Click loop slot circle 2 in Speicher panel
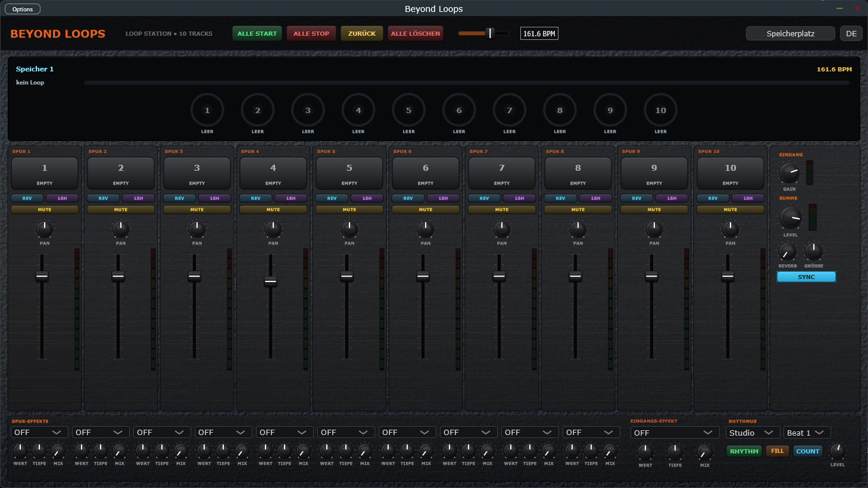Viewport: 868px width, 488px height. [258, 110]
